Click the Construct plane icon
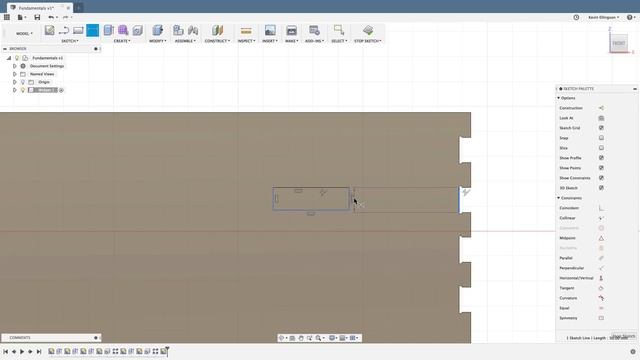640x360 pixels. coord(217,30)
